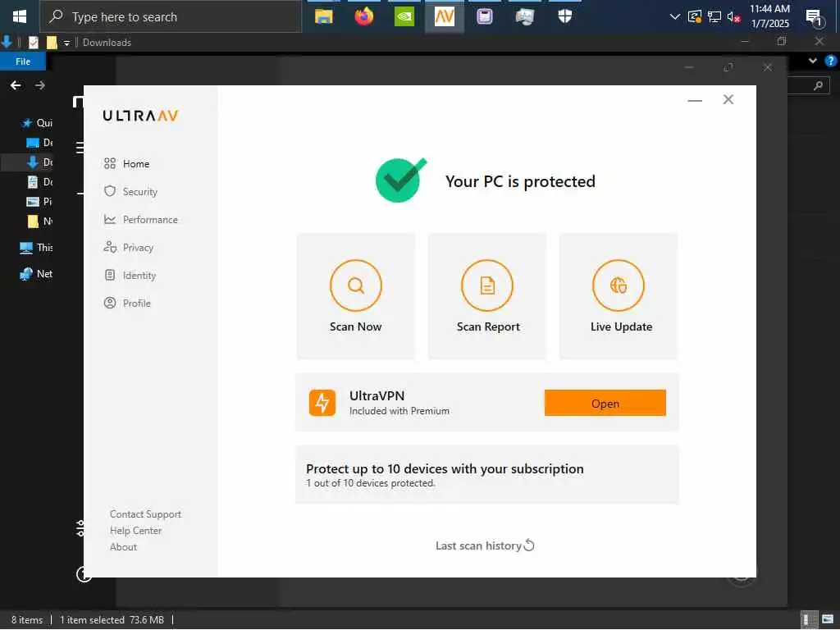Click the About link
The height and width of the screenshot is (630, 840).
click(123, 547)
